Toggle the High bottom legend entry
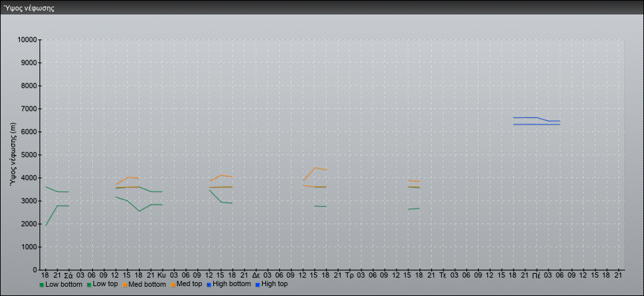The image size is (644, 296). (x=228, y=284)
